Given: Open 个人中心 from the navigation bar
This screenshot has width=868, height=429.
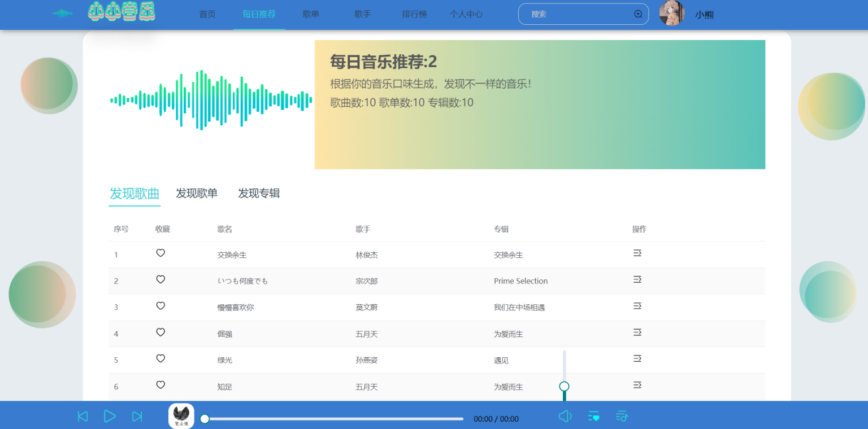Looking at the screenshot, I should pos(466,14).
